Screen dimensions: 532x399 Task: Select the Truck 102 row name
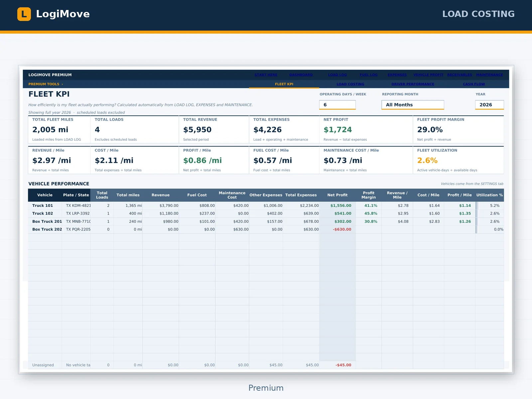(43, 213)
